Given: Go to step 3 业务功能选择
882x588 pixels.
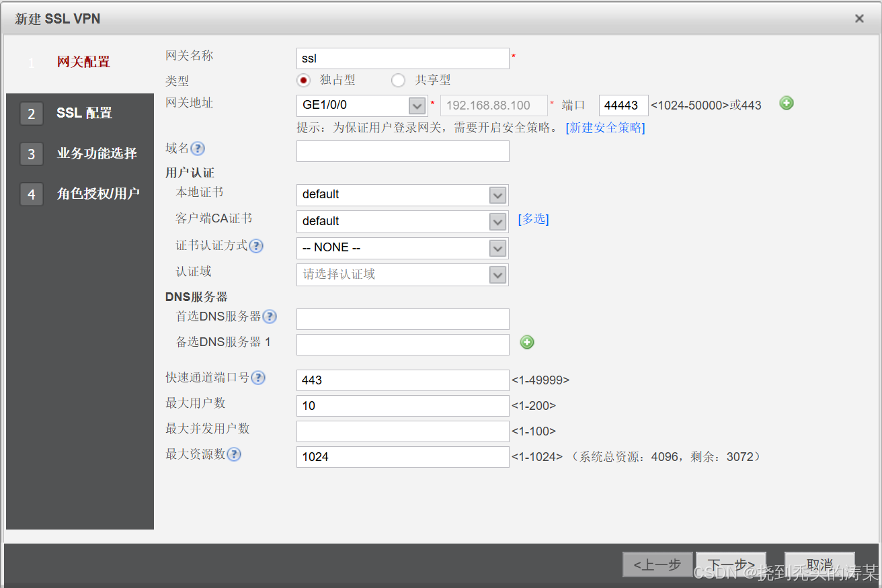Looking at the screenshot, I should (80, 153).
